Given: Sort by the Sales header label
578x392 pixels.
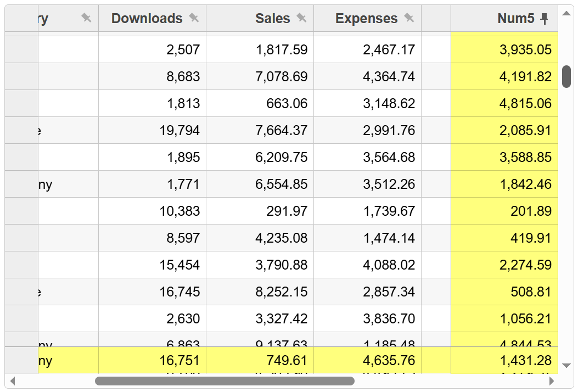Looking at the screenshot, I should 272,19.
